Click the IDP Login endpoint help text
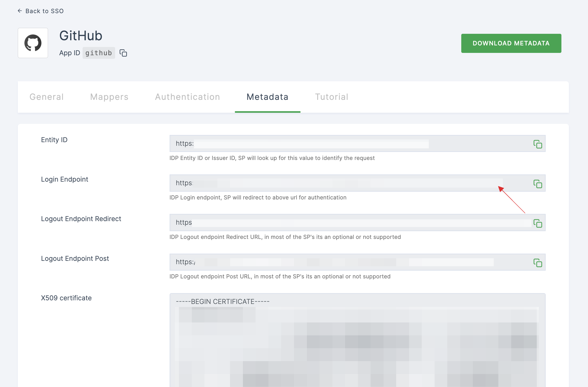The image size is (588, 387). [x=258, y=197]
